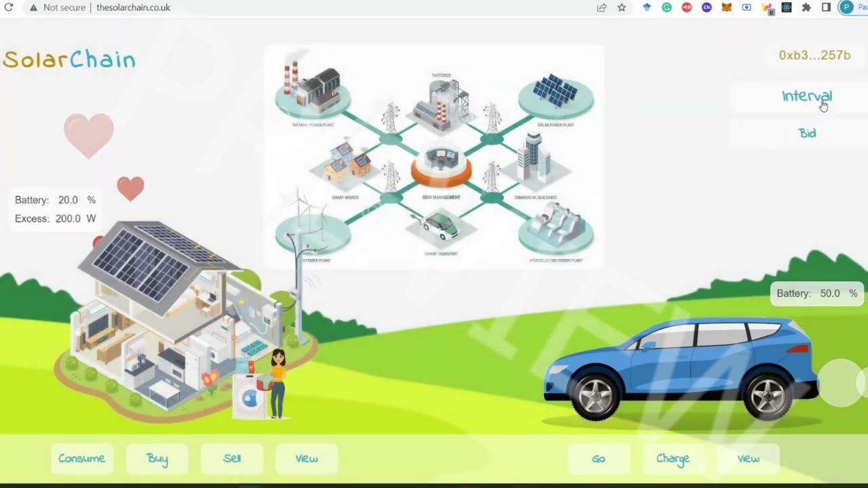Viewport: 868px width, 488px height.
Task: Click the car battery value 50.0
Action: tap(830, 293)
